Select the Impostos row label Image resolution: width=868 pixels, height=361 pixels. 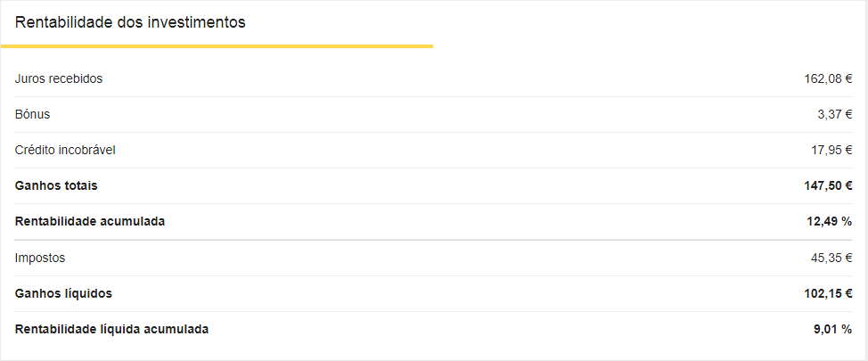[x=40, y=258]
